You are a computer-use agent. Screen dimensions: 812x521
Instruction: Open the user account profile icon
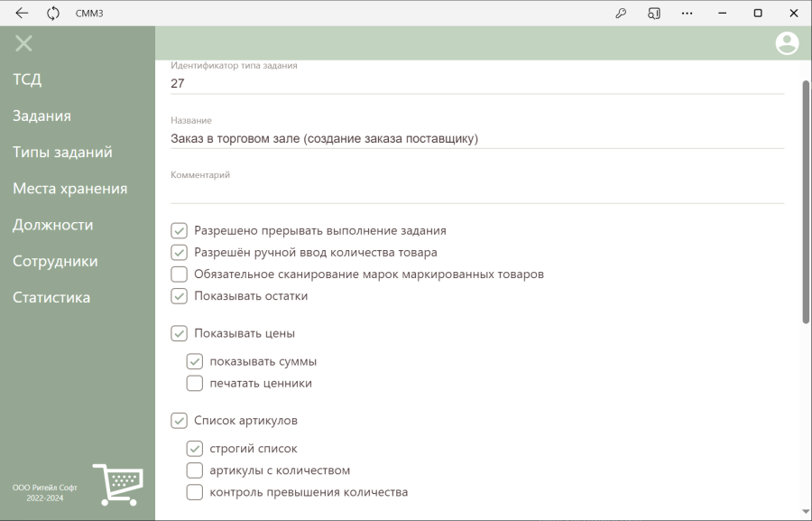pyautogui.click(x=787, y=43)
